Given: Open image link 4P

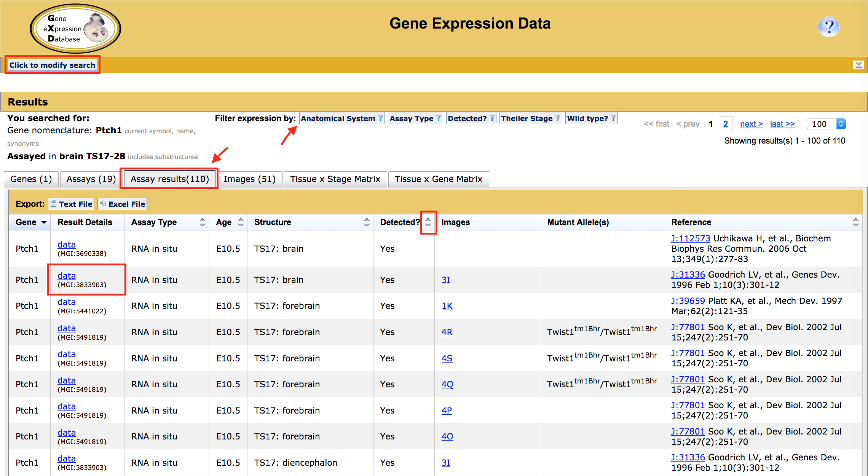Looking at the screenshot, I should 447,411.
